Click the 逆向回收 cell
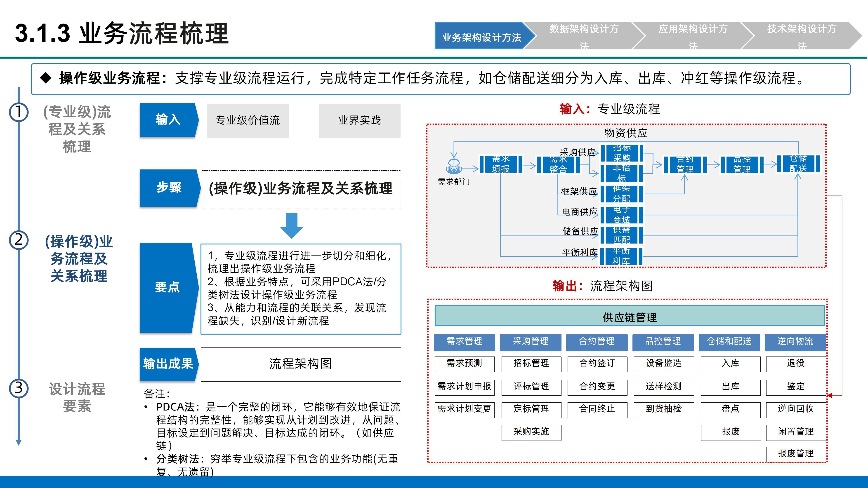868x488 pixels. [x=796, y=410]
